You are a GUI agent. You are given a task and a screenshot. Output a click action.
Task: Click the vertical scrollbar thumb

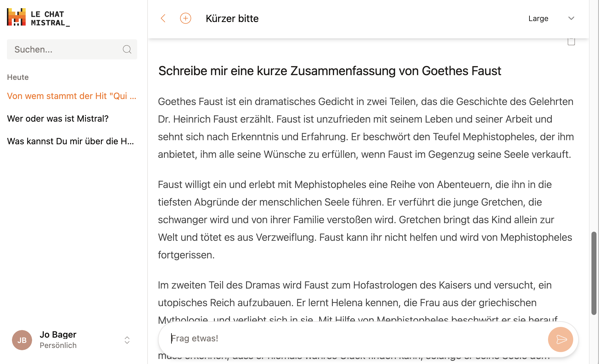tap(594, 273)
